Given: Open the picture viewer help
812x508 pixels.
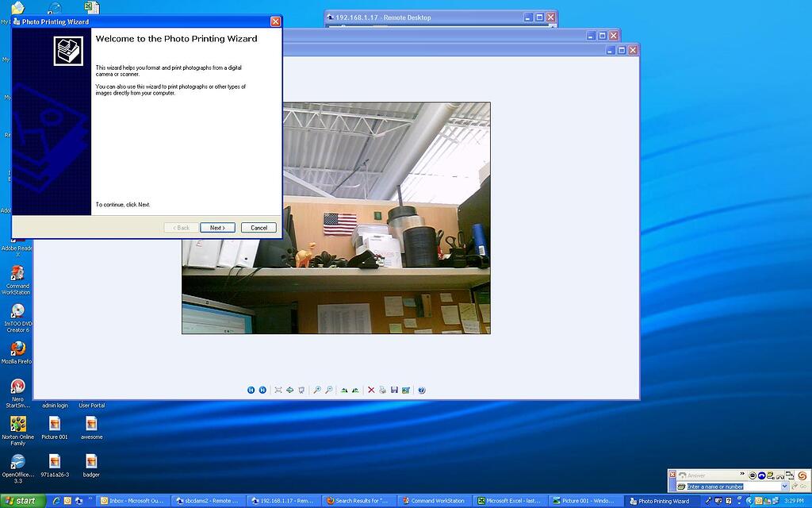Looking at the screenshot, I should (x=421, y=390).
